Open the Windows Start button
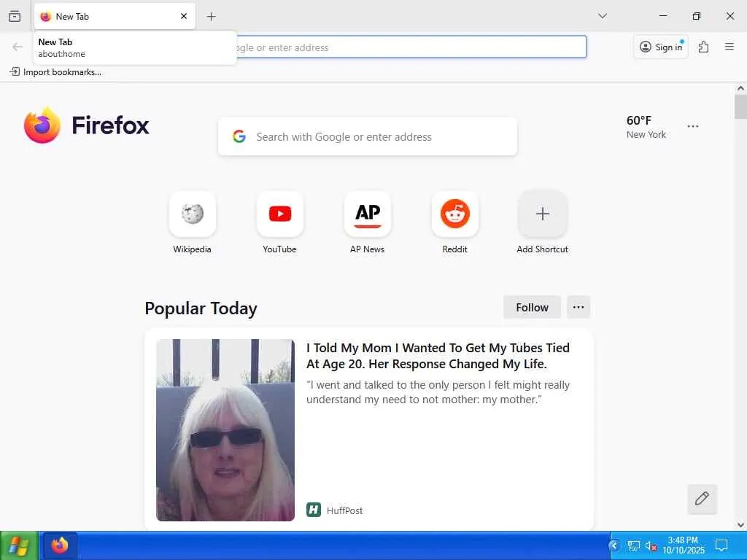747x560 pixels. (18, 545)
